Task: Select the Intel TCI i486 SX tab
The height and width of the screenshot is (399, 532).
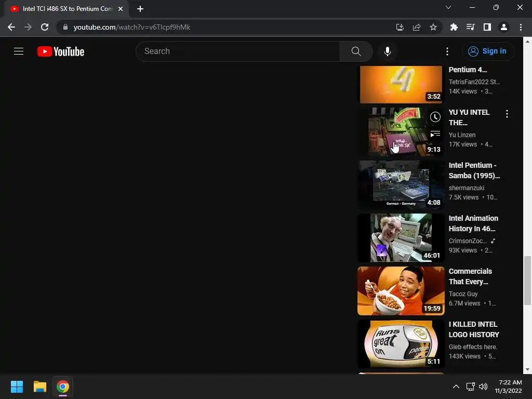Action: pos(67,9)
